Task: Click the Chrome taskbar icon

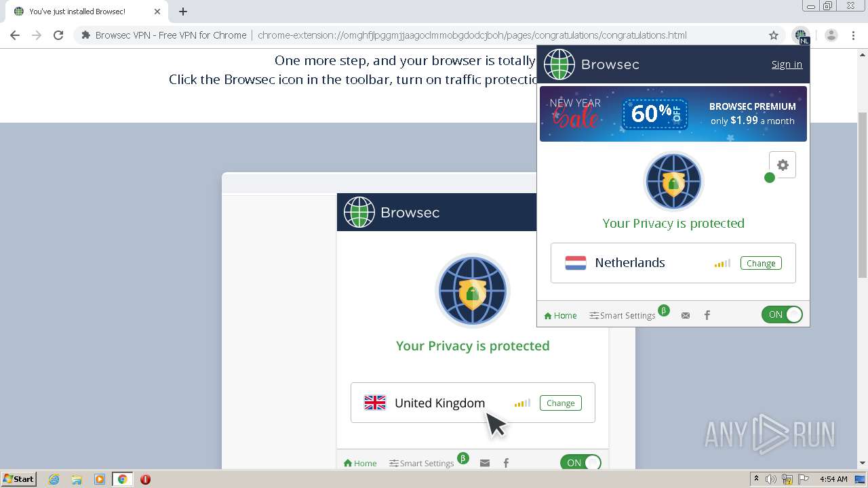Action: (122, 479)
